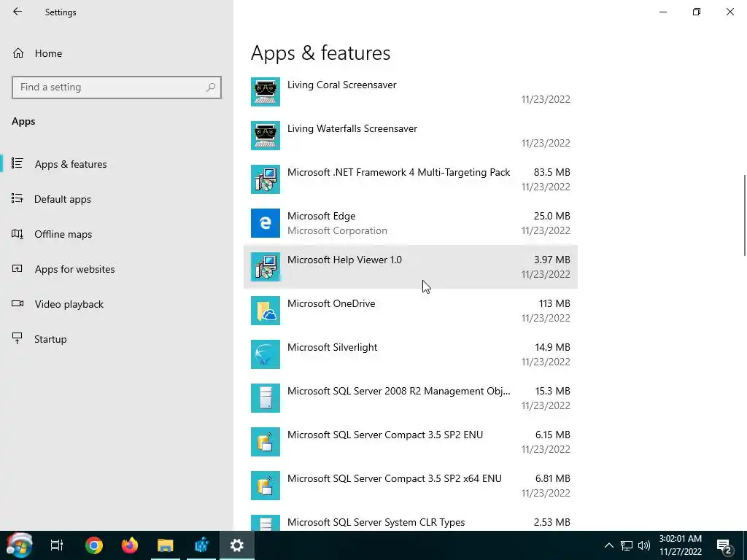Screen dimensions: 747x560
Task: Select the Microsoft Edge entry name
Action: 322,216
